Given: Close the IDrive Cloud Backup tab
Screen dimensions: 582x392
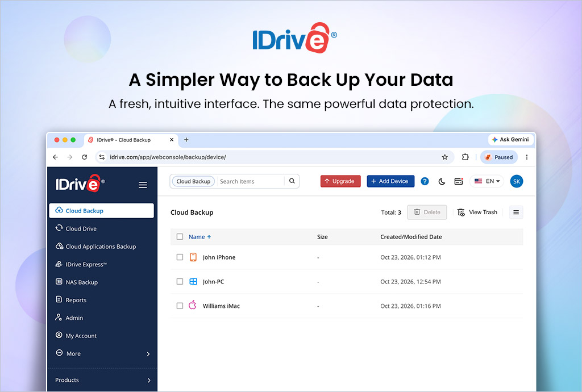Looking at the screenshot, I should click(172, 140).
